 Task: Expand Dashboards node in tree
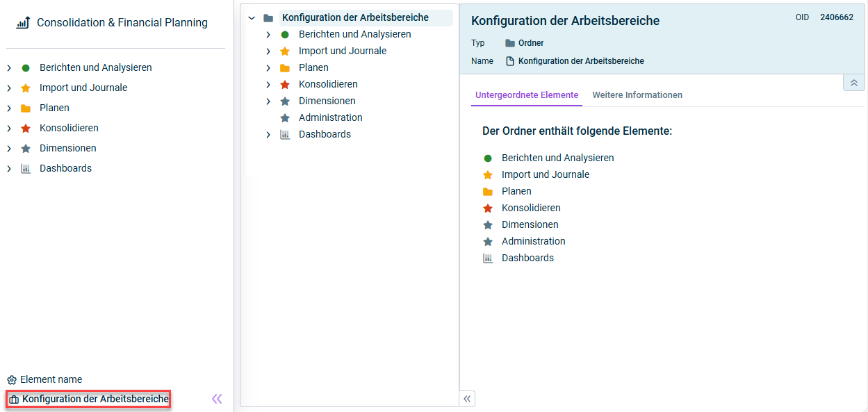[x=268, y=135]
